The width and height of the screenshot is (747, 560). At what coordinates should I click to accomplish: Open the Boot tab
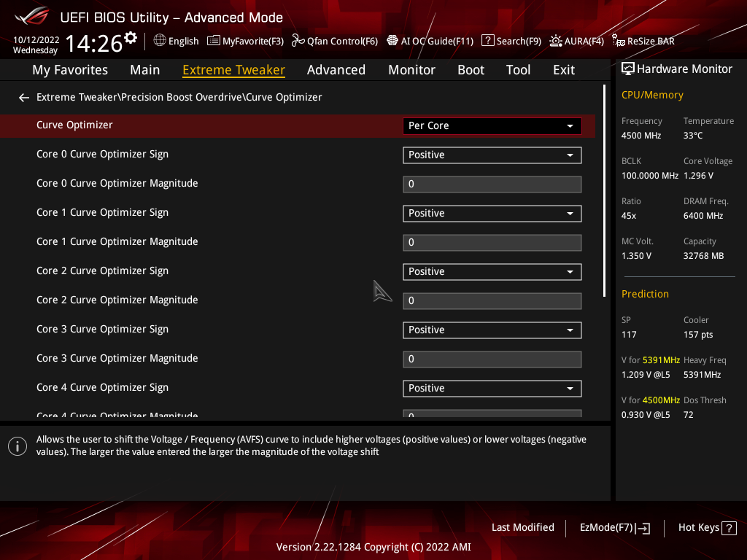(x=471, y=70)
